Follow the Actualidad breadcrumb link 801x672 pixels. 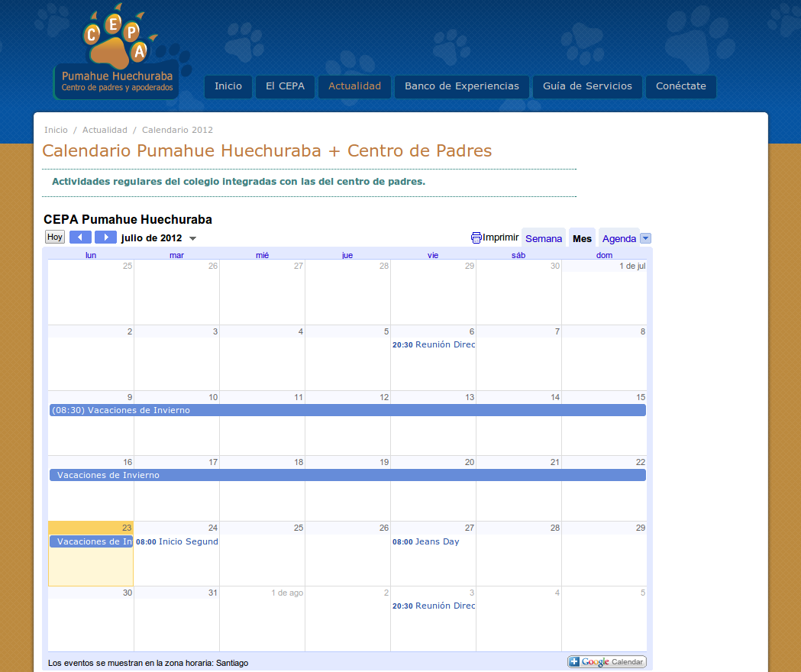pos(105,130)
